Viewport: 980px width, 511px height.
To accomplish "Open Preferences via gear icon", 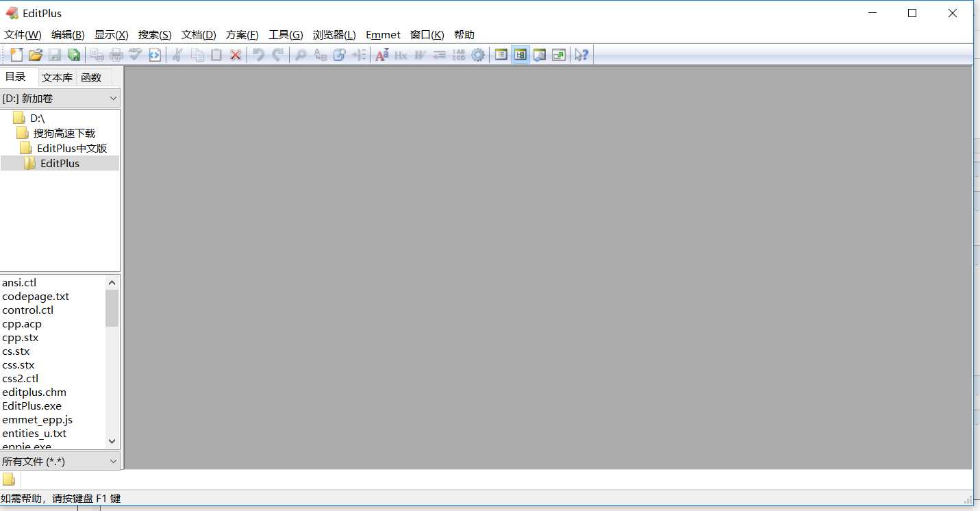I will pyautogui.click(x=478, y=55).
